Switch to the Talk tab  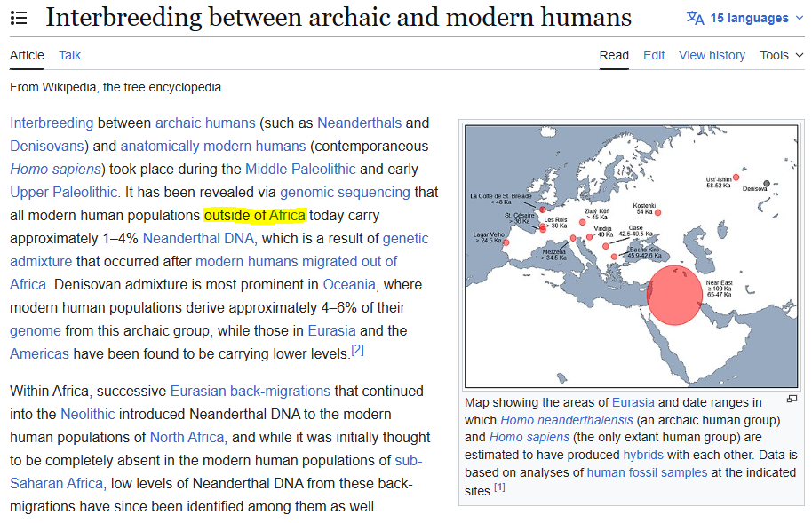70,55
